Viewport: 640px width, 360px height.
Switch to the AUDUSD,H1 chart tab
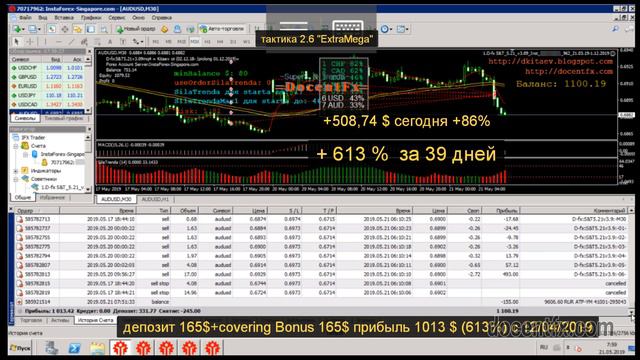[155, 199]
